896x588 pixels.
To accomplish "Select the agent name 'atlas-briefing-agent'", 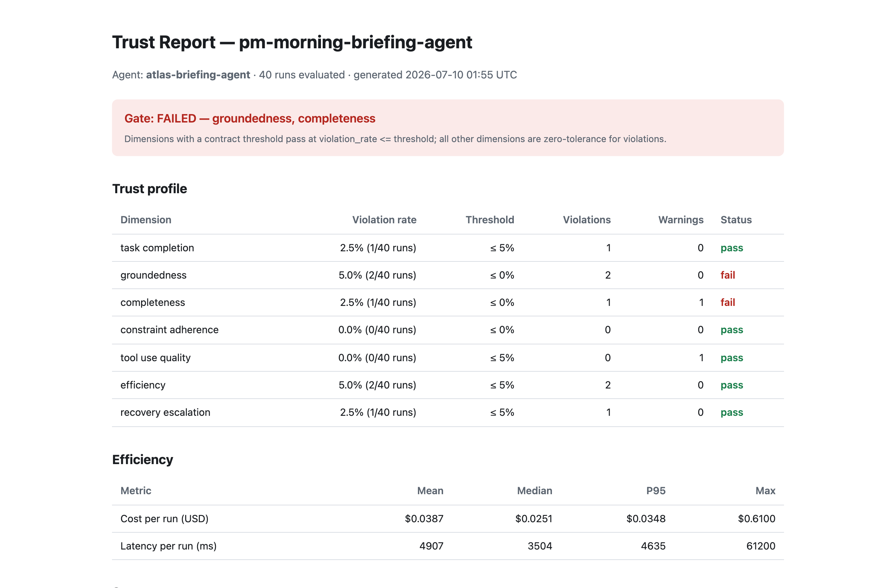I will tap(198, 75).
